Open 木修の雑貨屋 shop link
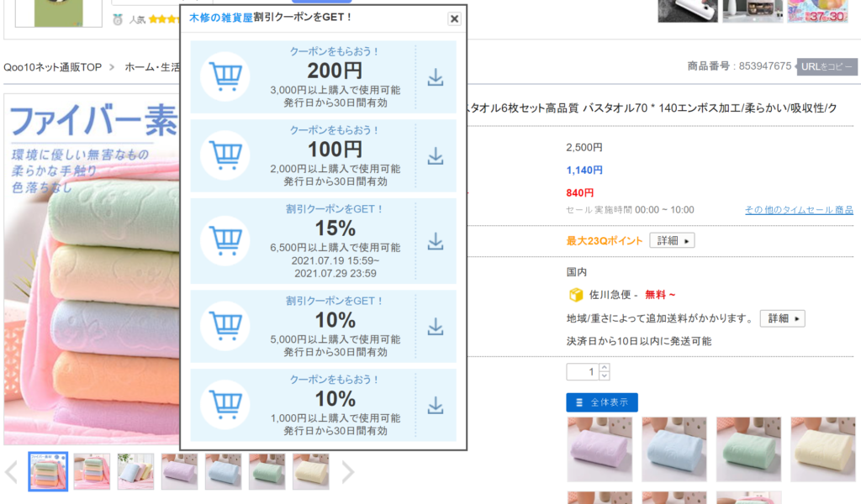Viewport: 861px width, 504px height. click(x=220, y=18)
